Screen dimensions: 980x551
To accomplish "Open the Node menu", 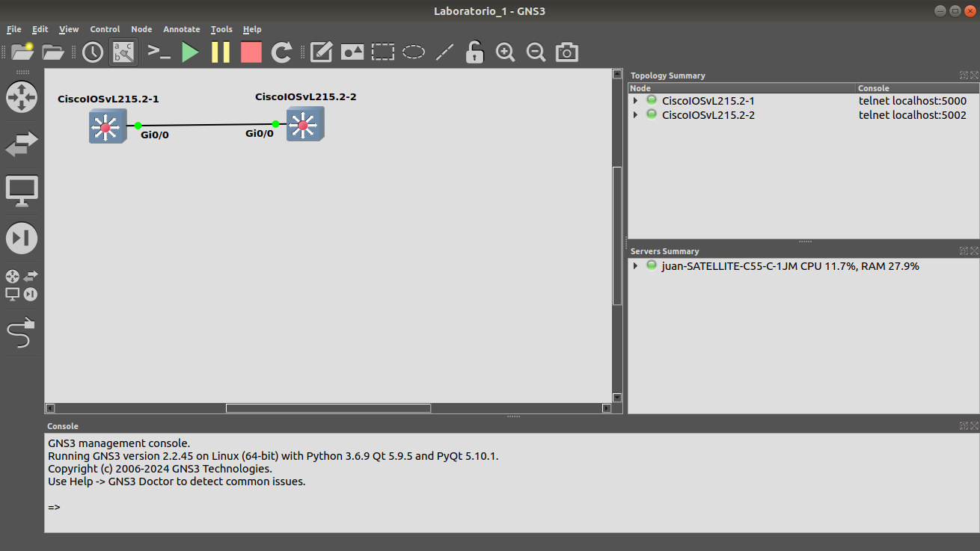I will pos(141,29).
